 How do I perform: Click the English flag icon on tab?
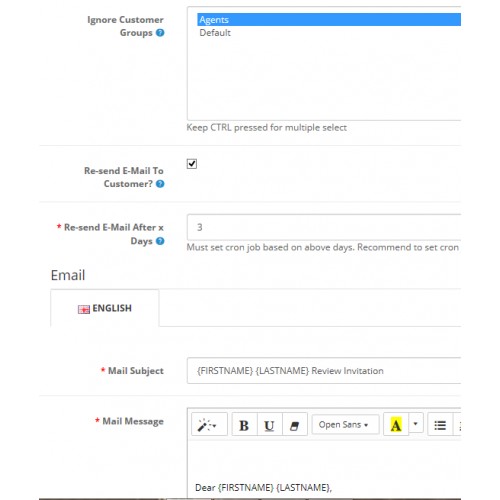[84, 309]
